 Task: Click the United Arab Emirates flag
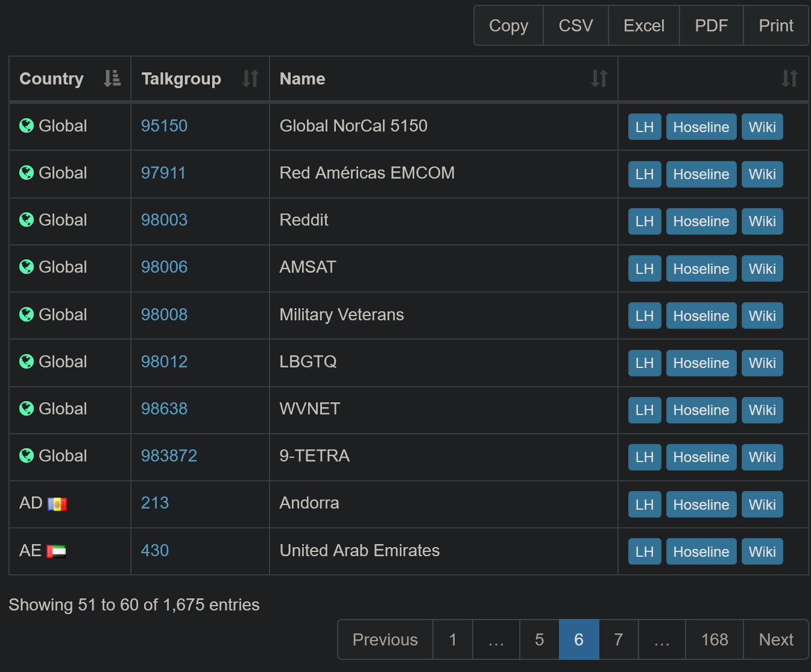coord(56,551)
